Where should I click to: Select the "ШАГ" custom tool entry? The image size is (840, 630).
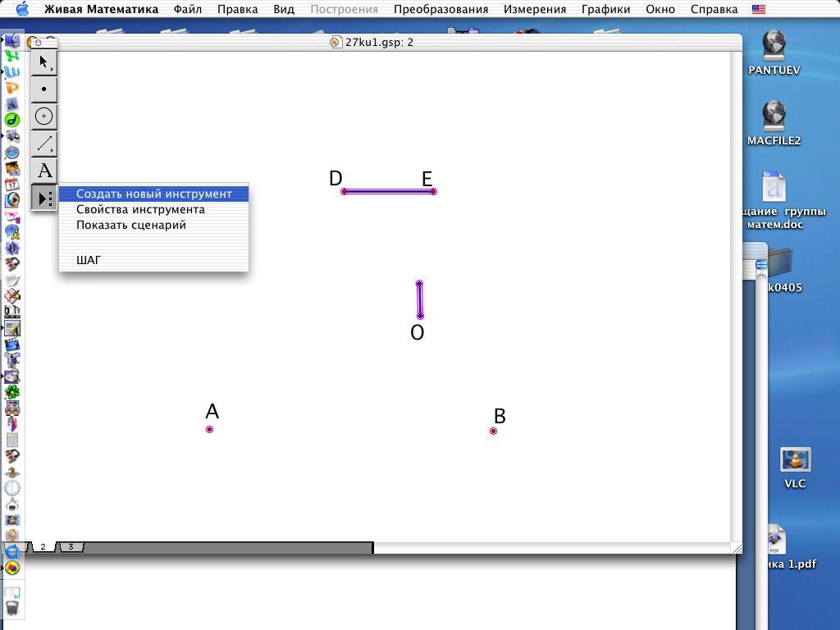point(153,260)
